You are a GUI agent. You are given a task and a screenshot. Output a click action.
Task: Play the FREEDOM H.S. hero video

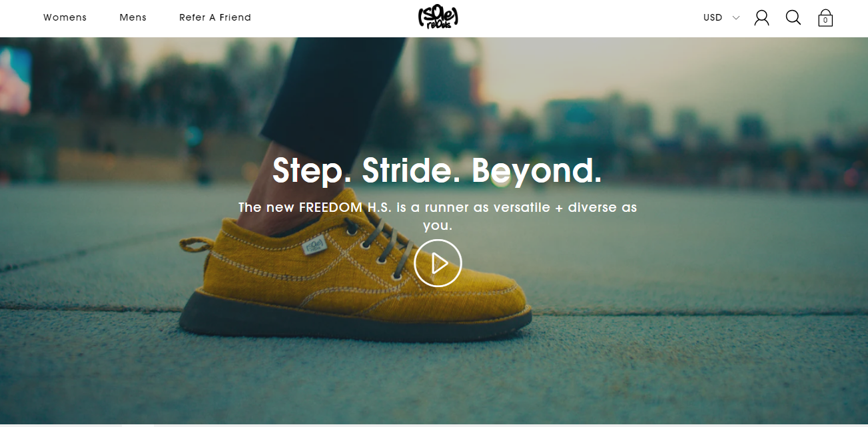(x=438, y=263)
